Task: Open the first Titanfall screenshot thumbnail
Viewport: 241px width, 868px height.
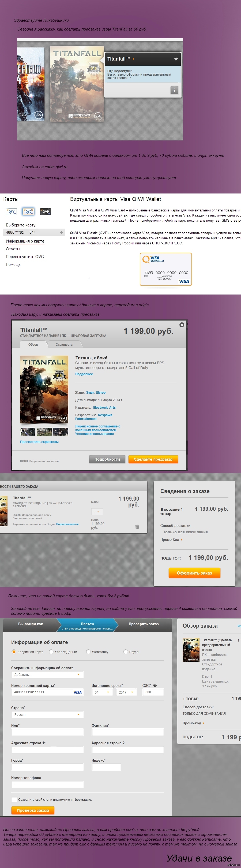Action: [x=28, y=432]
